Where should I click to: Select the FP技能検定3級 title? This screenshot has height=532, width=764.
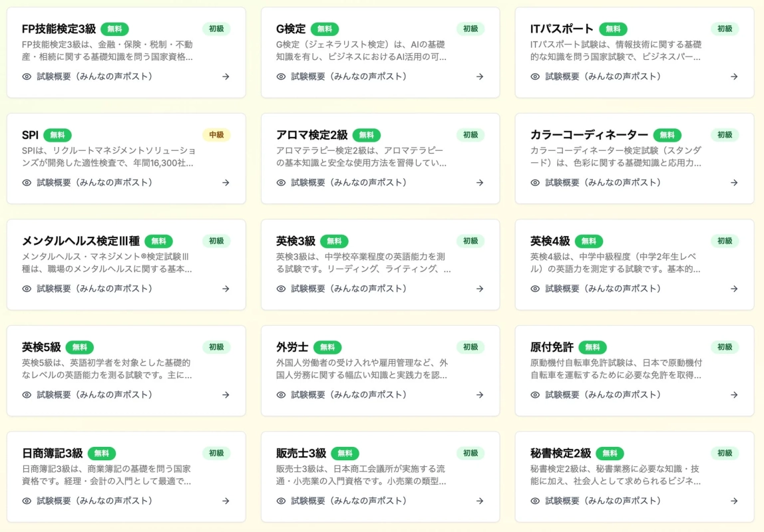pyautogui.click(x=57, y=29)
